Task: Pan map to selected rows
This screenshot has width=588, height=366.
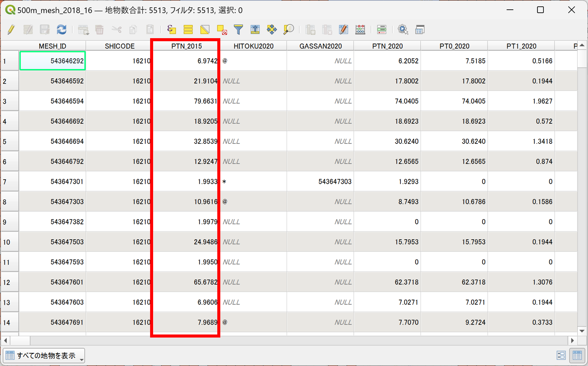Action: coord(272,30)
